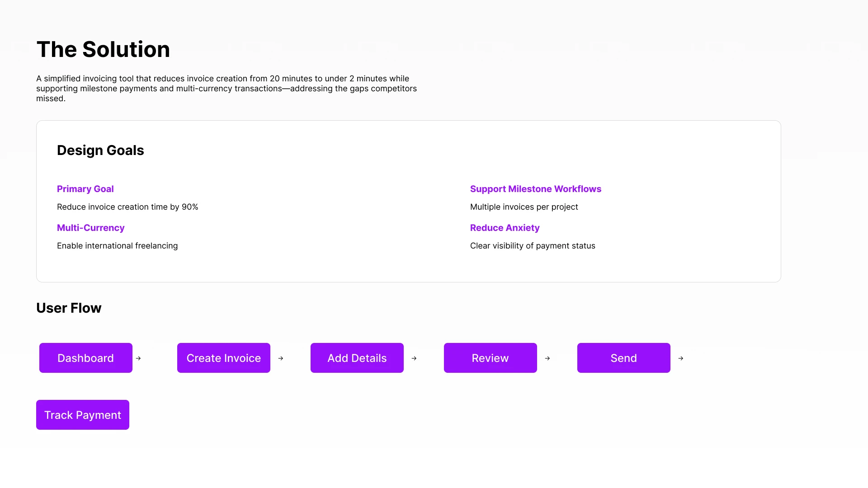Select the Create Invoice step
This screenshot has height=488, width=868.
pos(224,358)
